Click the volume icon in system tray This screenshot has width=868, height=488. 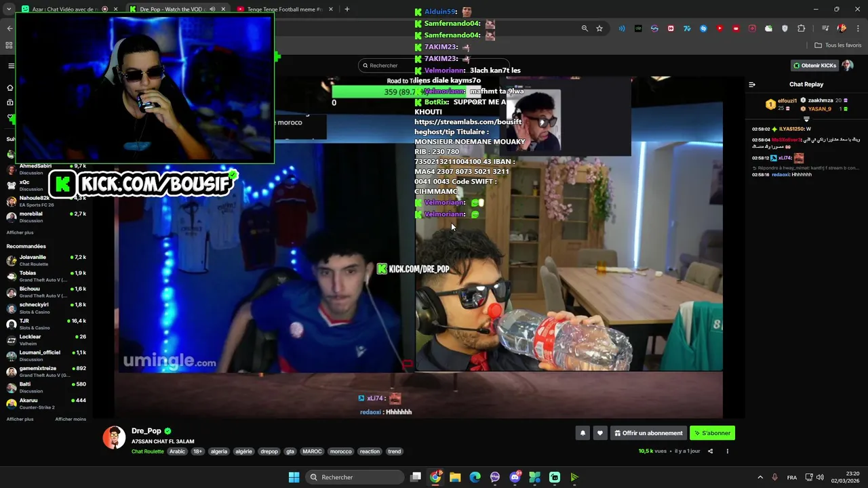[820, 477]
